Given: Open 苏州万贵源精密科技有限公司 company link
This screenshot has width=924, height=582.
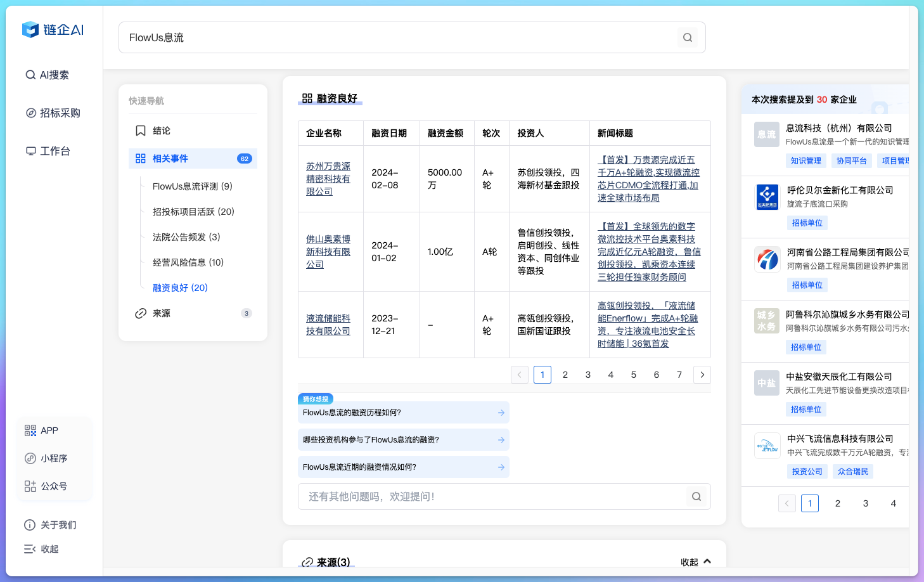Looking at the screenshot, I should tap(328, 178).
